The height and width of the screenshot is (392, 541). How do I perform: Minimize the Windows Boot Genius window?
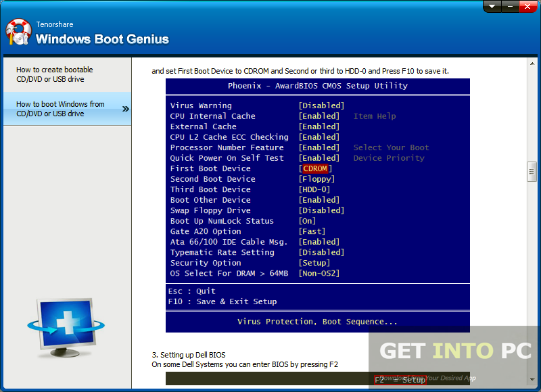pos(511,7)
